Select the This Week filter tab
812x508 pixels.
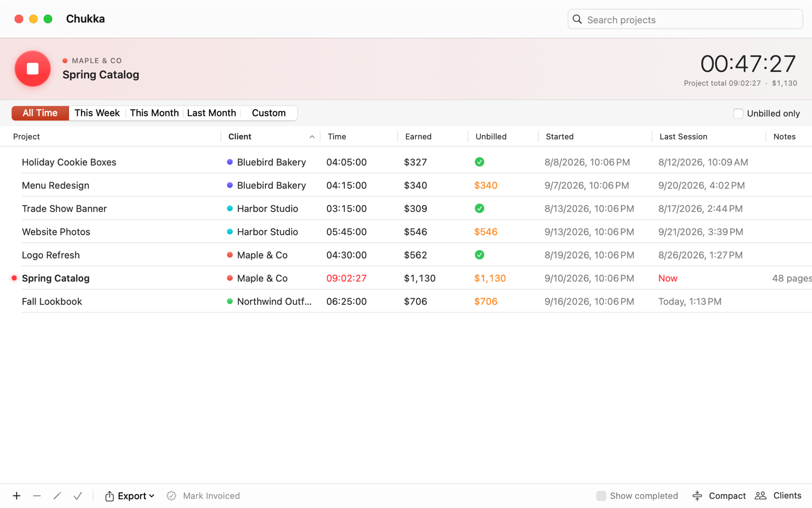97,113
